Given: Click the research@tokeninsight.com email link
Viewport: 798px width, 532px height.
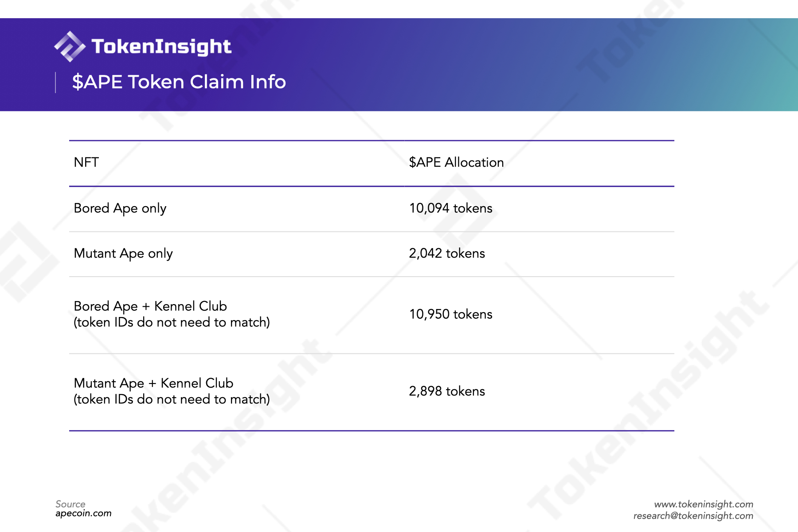Looking at the screenshot, I should pos(693,516).
